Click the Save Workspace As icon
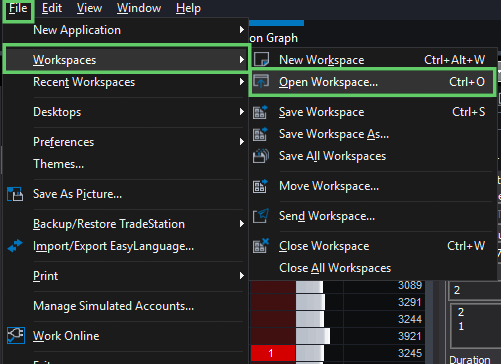The image size is (501, 364). [260, 134]
